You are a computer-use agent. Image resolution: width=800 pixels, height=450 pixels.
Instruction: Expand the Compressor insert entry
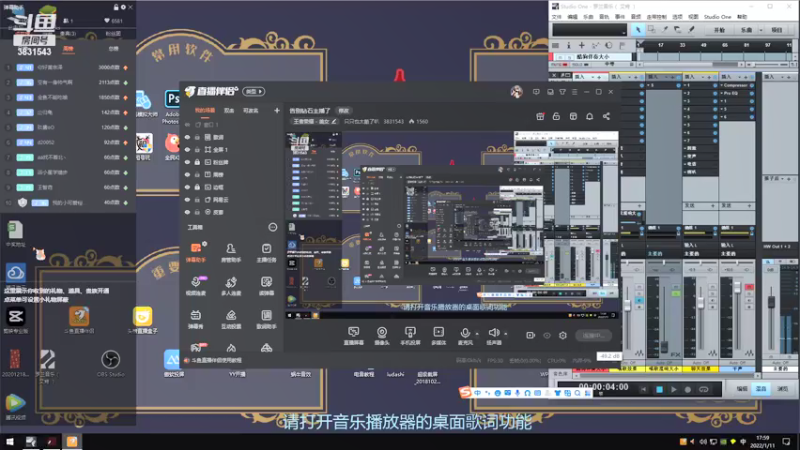tap(721, 85)
